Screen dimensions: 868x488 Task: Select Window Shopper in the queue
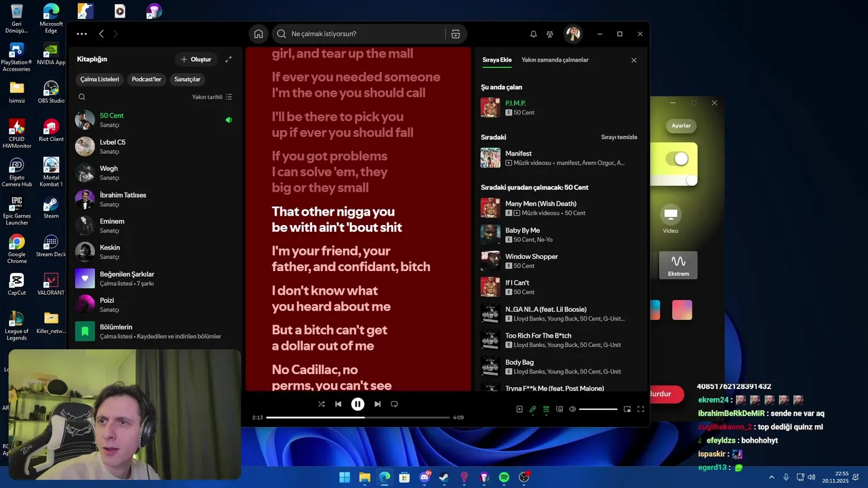(559, 261)
